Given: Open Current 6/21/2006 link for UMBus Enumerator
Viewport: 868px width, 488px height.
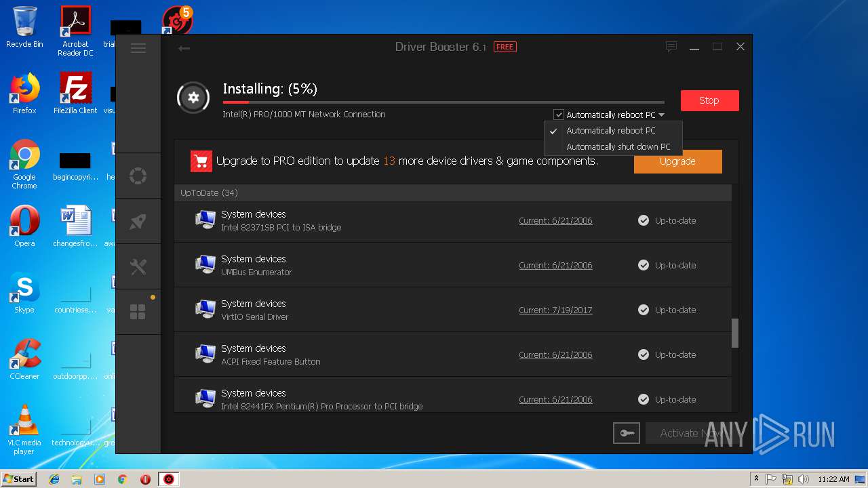Looking at the screenshot, I should [555, 265].
